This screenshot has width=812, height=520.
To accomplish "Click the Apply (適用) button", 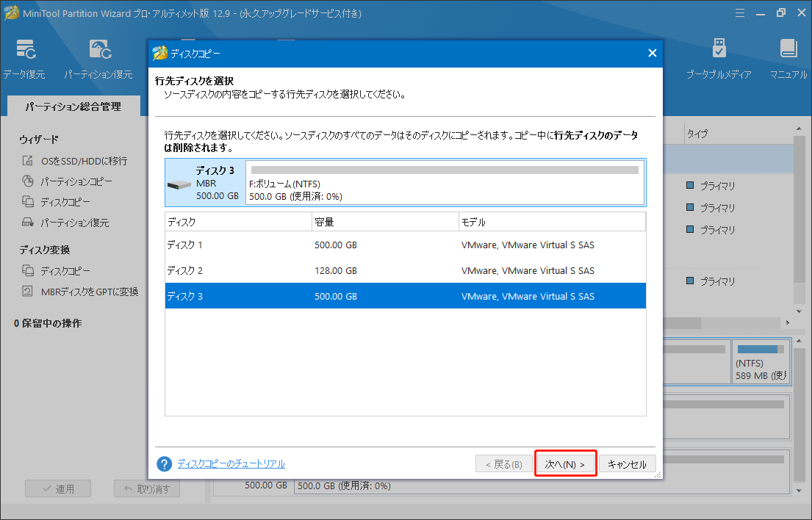I will coord(58,489).
